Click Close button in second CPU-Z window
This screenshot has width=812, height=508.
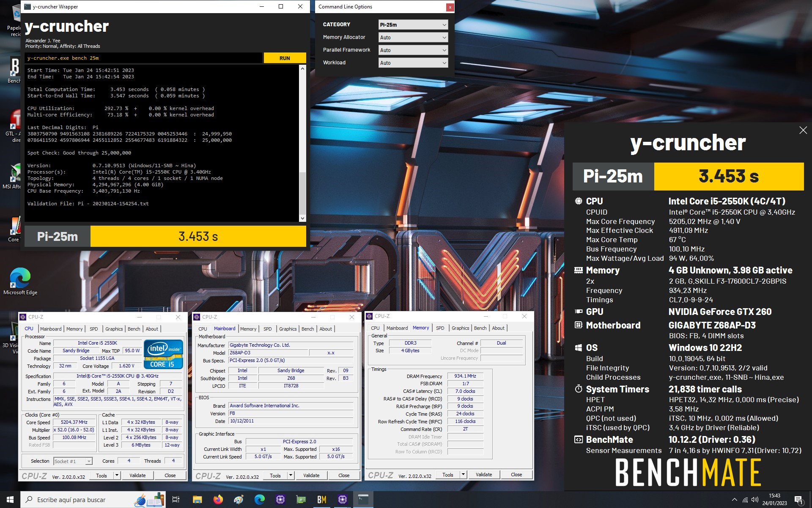[344, 475]
